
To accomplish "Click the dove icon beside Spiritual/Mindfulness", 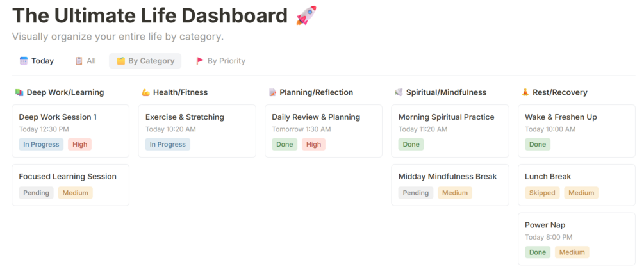I will pyautogui.click(x=399, y=92).
